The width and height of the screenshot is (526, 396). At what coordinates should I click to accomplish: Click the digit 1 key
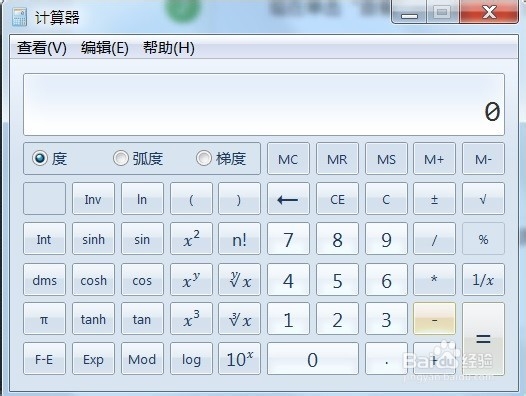[288, 318]
